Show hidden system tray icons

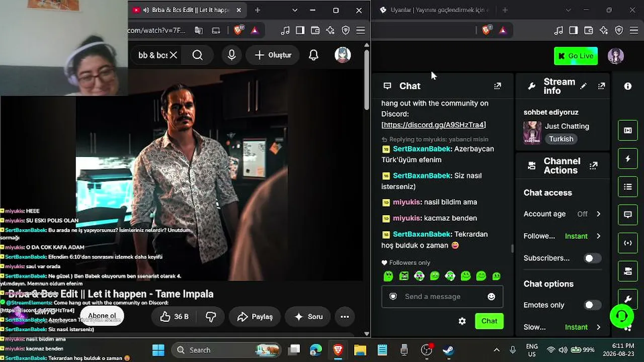coord(497,350)
